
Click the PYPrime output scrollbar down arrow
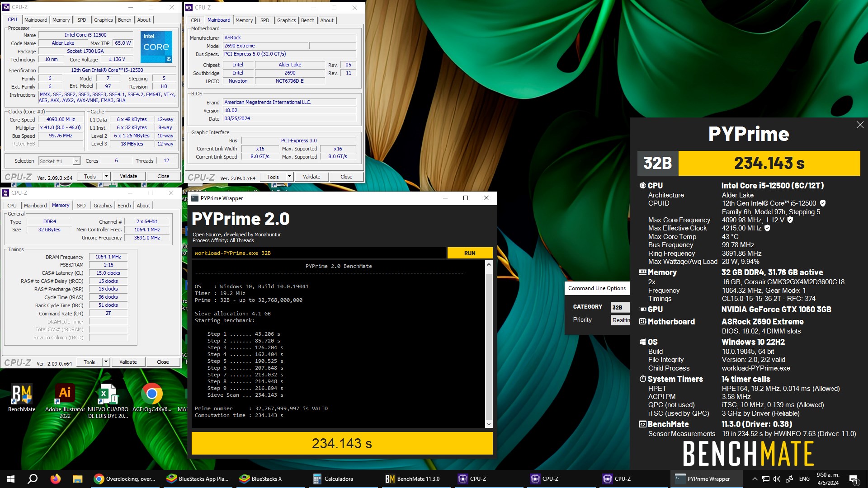[x=488, y=424]
